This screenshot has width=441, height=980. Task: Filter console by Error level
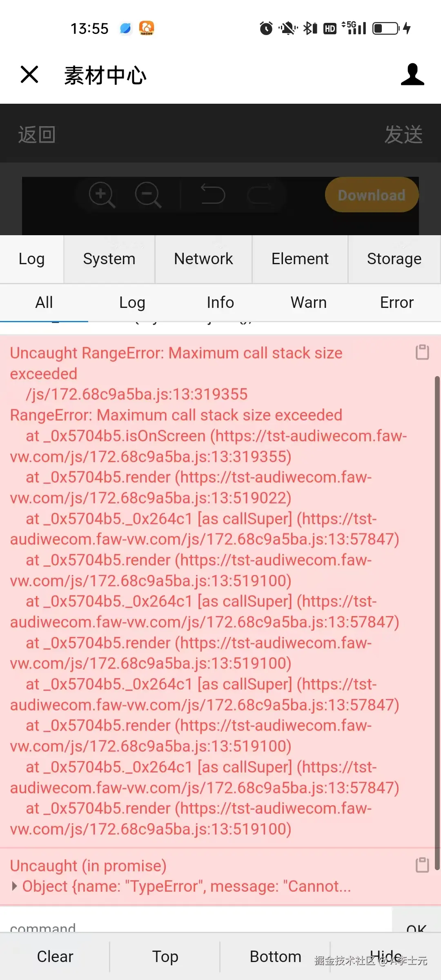point(397,303)
